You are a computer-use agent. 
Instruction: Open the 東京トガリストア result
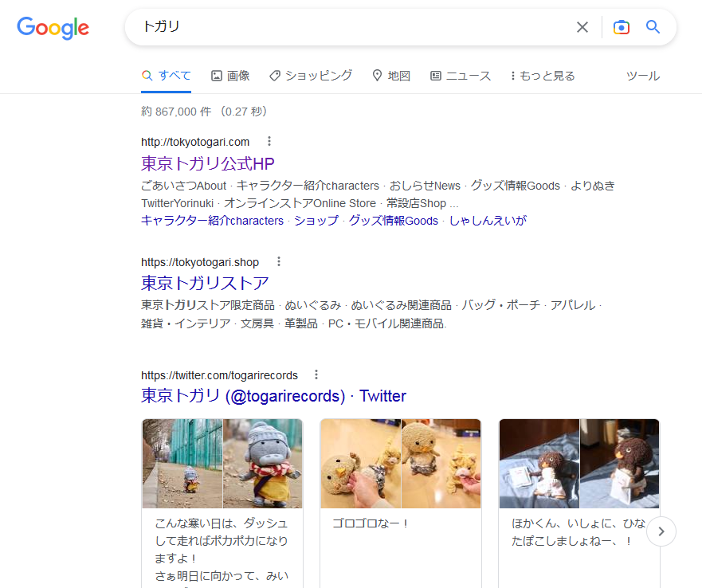click(x=205, y=283)
